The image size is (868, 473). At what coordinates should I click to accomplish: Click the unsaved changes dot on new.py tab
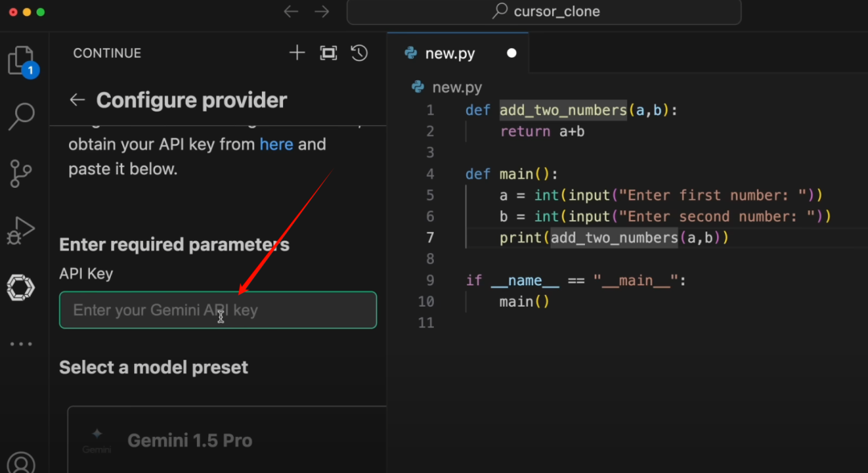click(511, 53)
